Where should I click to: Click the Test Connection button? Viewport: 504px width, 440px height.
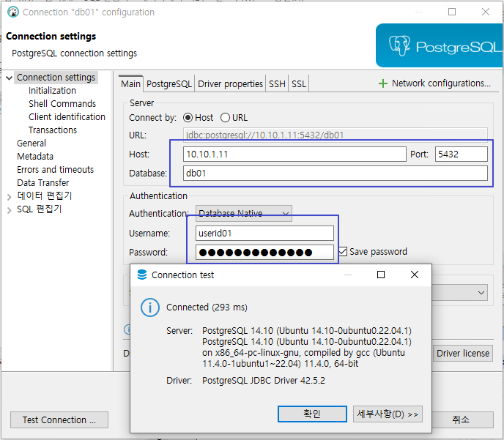59,420
